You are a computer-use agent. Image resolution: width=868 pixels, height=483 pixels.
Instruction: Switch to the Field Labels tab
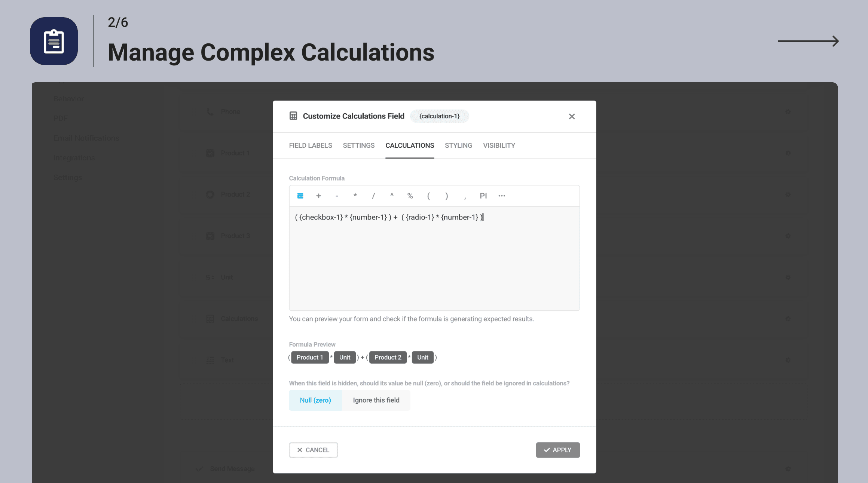click(311, 145)
